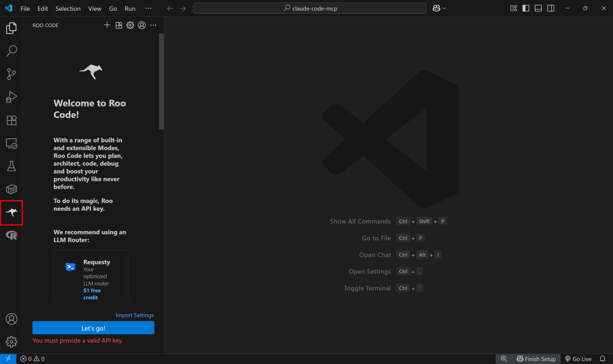Open Roo Code settings gear
Viewport: 613px width, 364px height.
coord(130,25)
